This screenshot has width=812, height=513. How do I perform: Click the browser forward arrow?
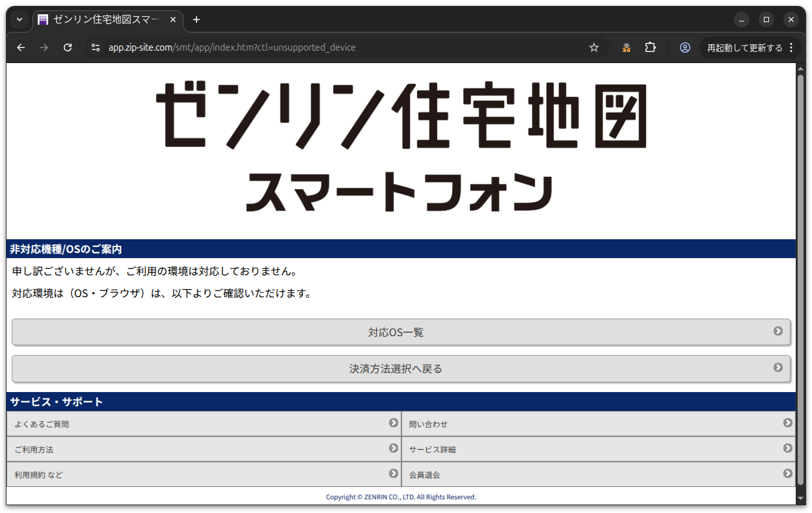[44, 47]
